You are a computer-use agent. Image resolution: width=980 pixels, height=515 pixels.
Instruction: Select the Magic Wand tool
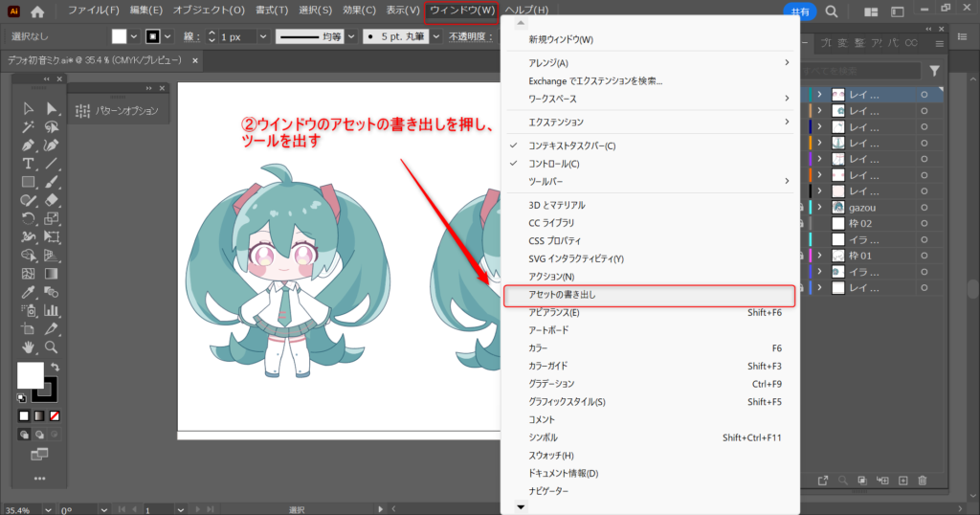pyautogui.click(x=28, y=126)
